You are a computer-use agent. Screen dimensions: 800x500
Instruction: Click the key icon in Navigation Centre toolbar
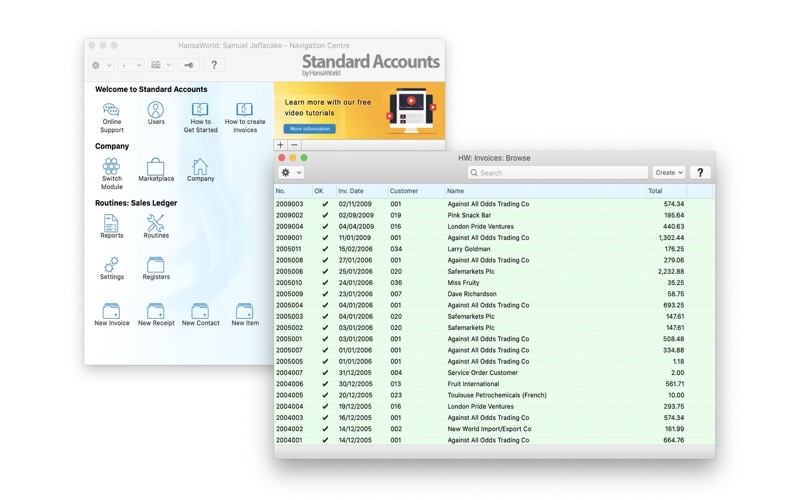pos(188,65)
